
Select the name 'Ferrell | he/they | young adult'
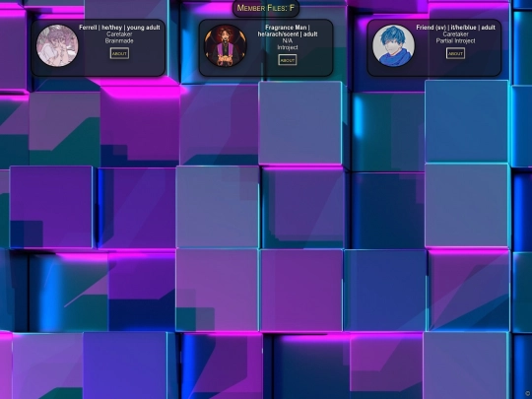[x=119, y=28]
